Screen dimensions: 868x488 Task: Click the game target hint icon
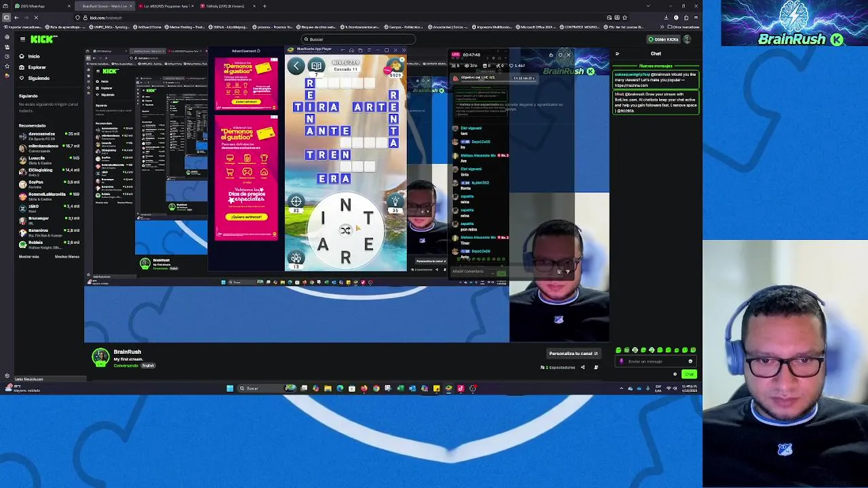(x=296, y=202)
